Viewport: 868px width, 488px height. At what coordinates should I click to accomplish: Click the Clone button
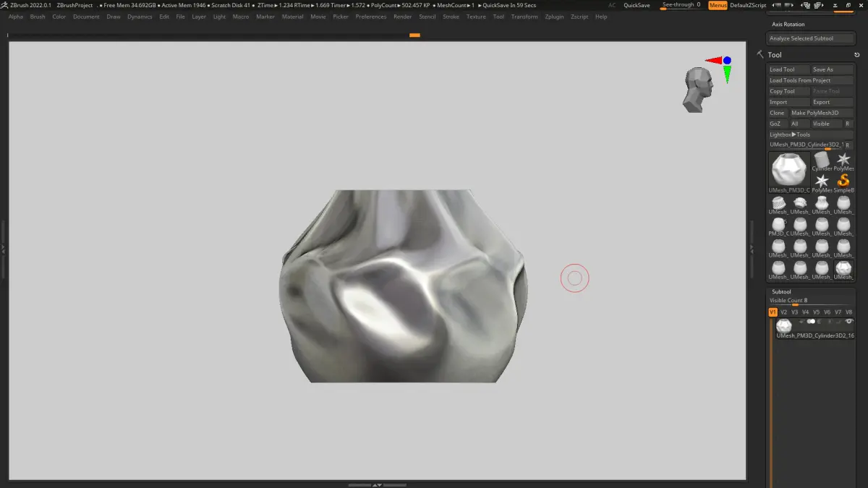(x=778, y=113)
